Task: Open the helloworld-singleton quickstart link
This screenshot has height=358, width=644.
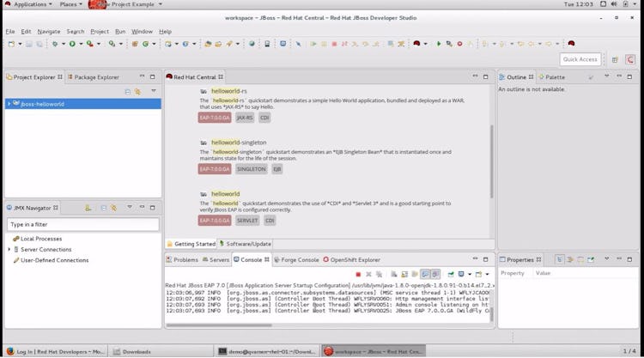Action: (239, 143)
